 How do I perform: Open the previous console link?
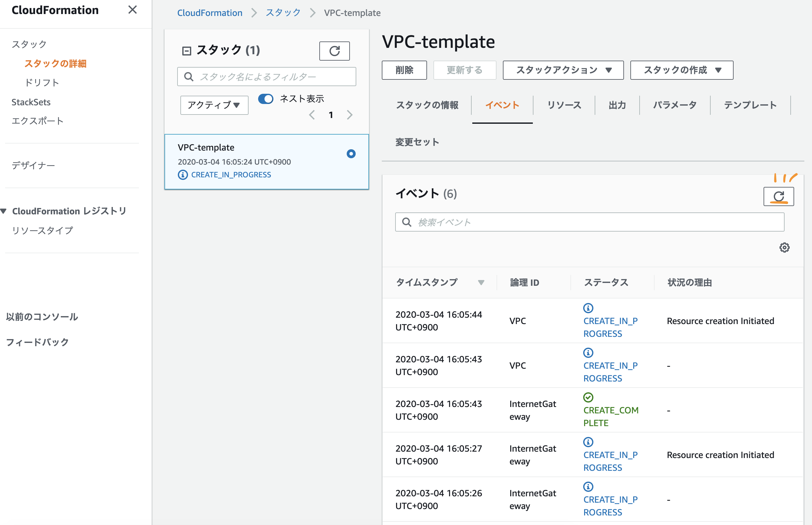42,317
